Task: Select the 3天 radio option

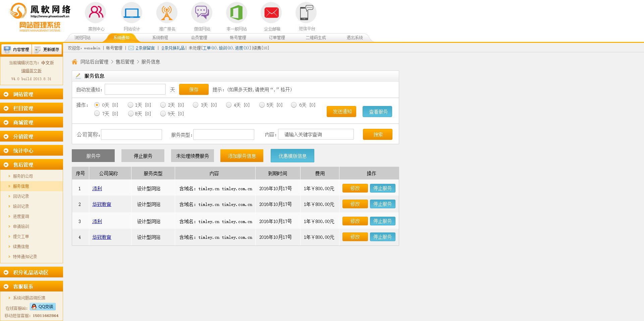Action: (196, 105)
